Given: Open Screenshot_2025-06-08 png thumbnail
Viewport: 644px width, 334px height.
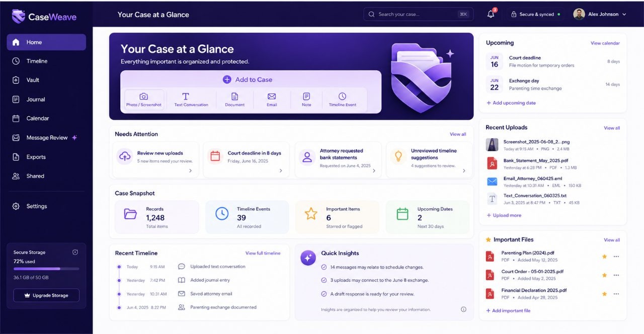Looking at the screenshot, I should (x=492, y=145).
